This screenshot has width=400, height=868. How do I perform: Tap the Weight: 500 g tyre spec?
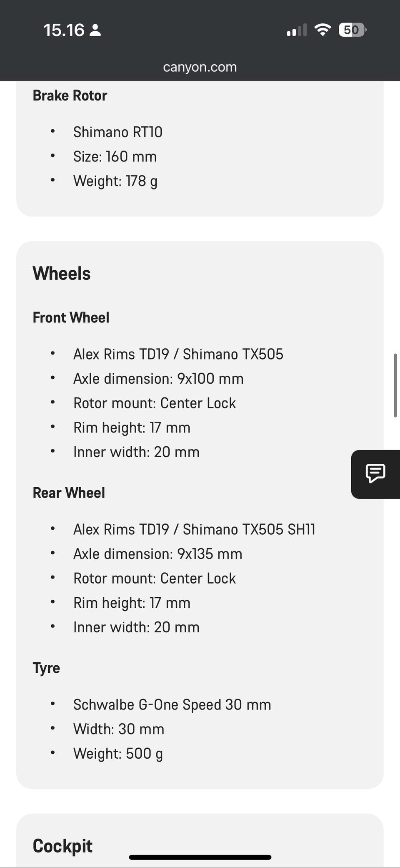tap(118, 753)
